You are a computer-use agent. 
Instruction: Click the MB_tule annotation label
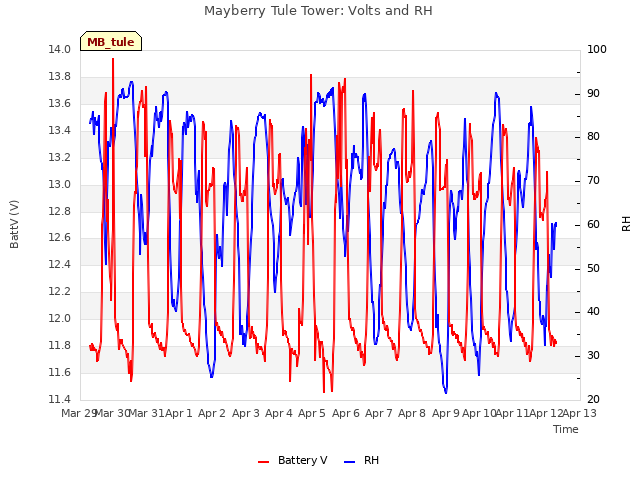pos(111,42)
